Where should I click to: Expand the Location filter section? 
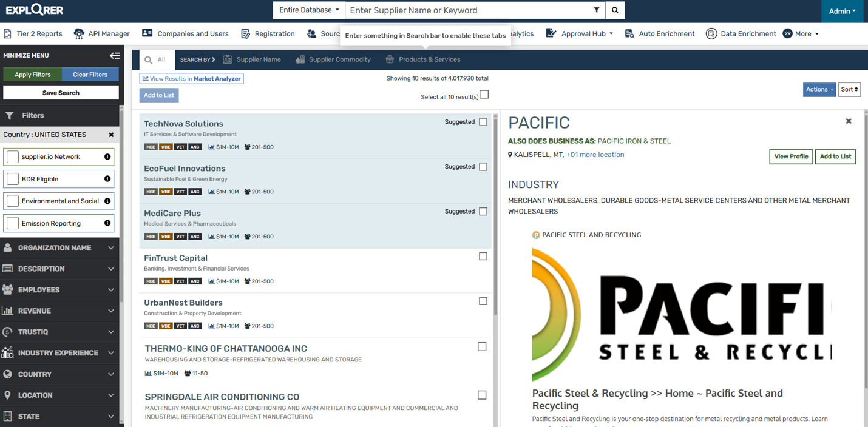59,395
